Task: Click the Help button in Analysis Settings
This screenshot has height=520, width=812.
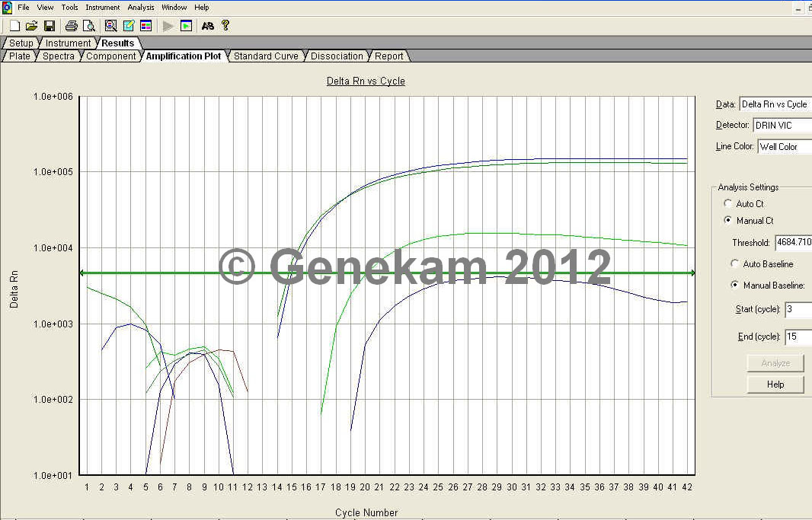Action: click(775, 384)
